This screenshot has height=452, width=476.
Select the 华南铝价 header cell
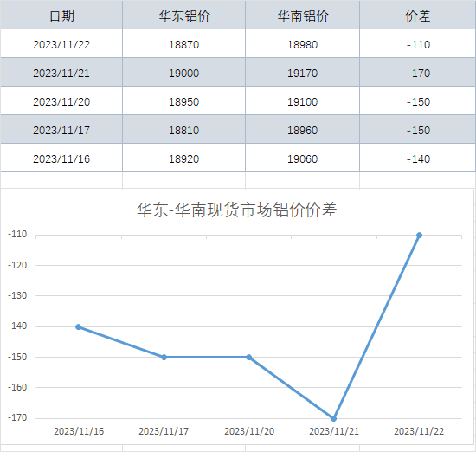pyautogui.click(x=302, y=15)
